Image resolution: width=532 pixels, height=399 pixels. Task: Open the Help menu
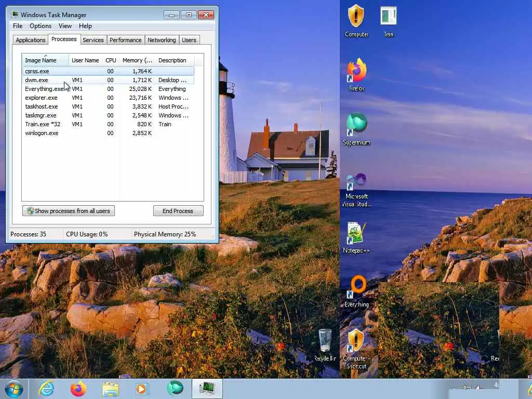[85, 26]
